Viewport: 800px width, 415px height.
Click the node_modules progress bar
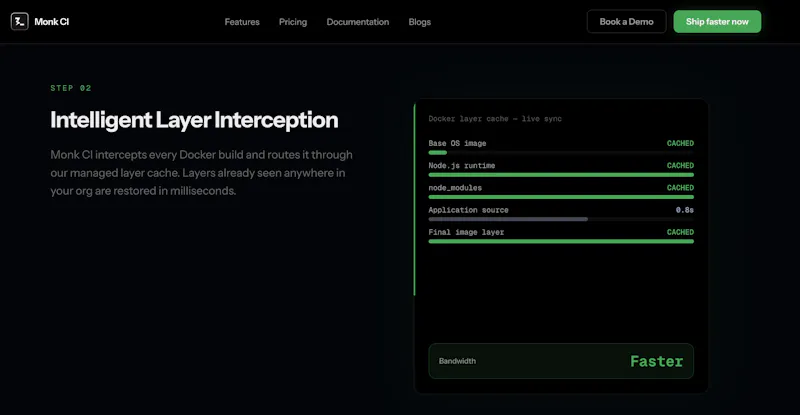[x=561, y=197]
